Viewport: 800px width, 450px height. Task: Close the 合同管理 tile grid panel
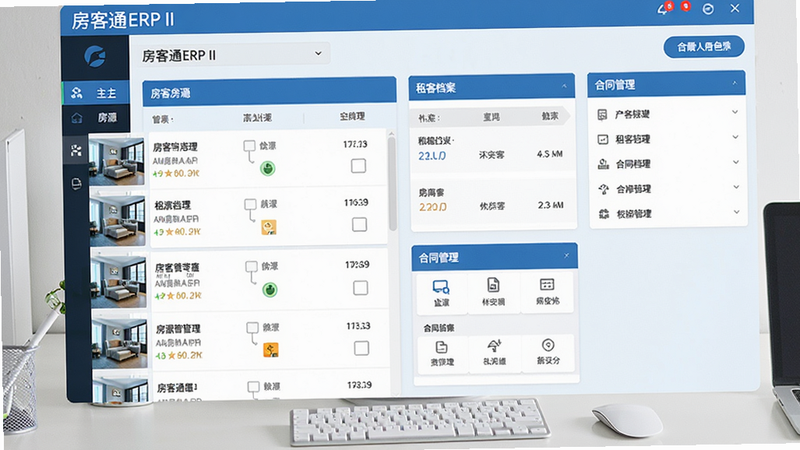click(x=566, y=255)
